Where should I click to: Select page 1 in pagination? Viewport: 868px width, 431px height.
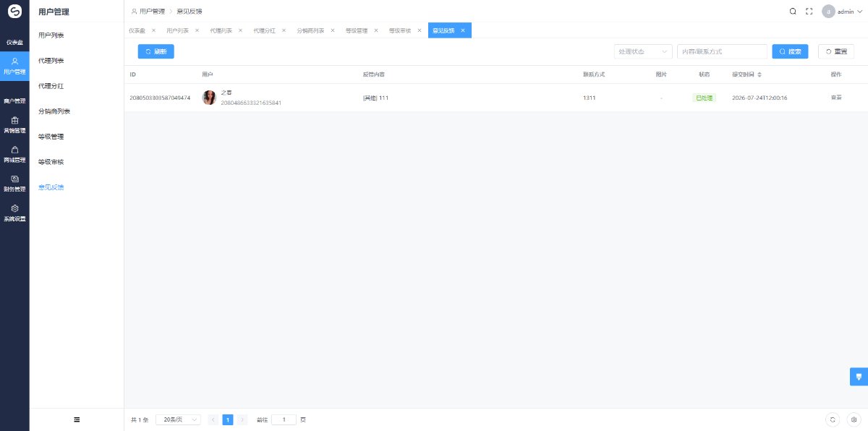[x=228, y=419]
